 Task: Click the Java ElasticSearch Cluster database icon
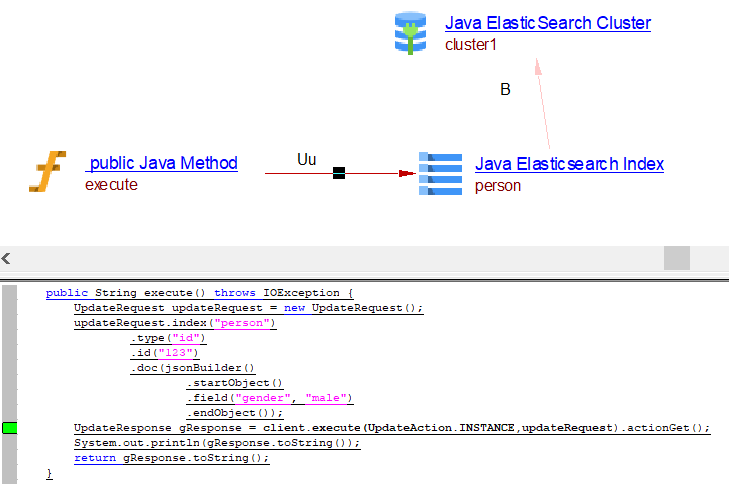tap(410, 33)
